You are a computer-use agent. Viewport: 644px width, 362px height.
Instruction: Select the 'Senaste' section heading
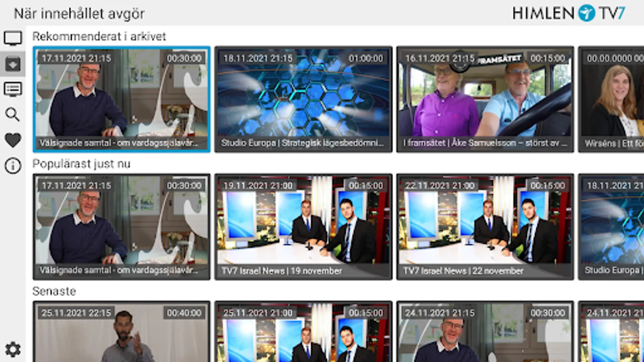click(54, 291)
